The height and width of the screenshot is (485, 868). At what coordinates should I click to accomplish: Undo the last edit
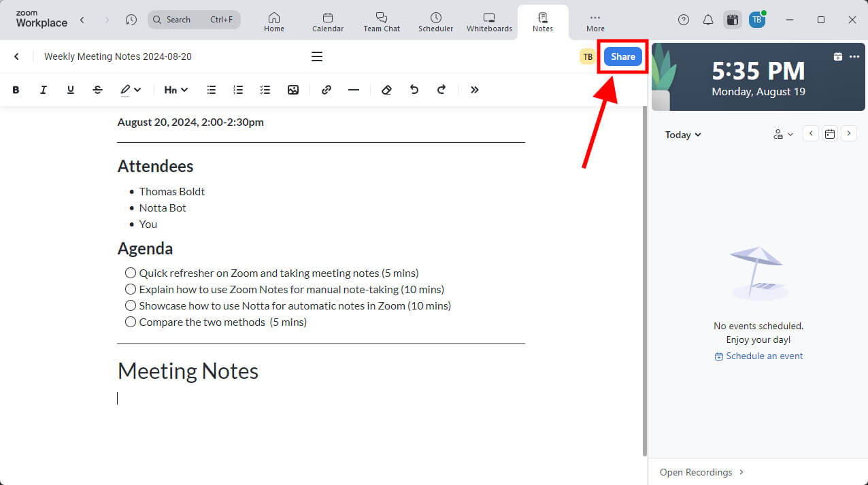[x=414, y=90]
